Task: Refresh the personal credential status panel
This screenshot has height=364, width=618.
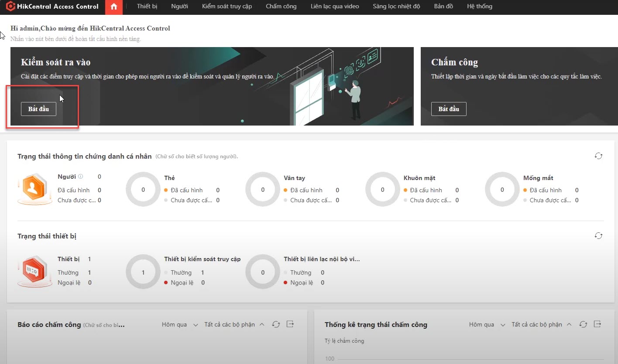Action: [x=598, y=156]
